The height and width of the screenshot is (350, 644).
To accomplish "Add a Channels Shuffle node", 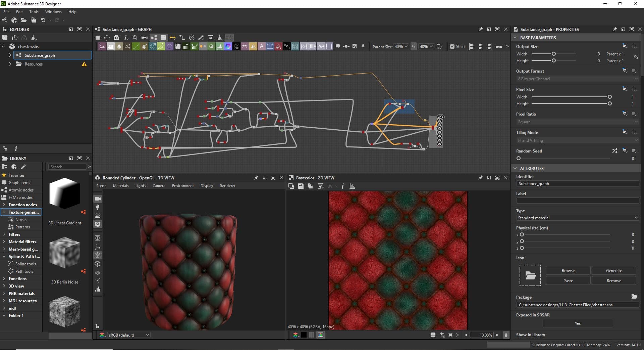I will click(x=127, y=46).
